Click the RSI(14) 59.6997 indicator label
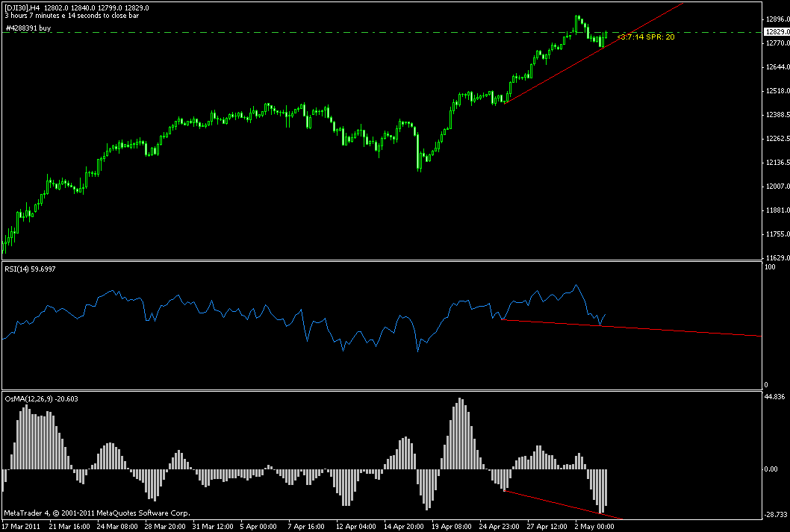Screen dimensions: 790x532 click(x=30, y=269)
